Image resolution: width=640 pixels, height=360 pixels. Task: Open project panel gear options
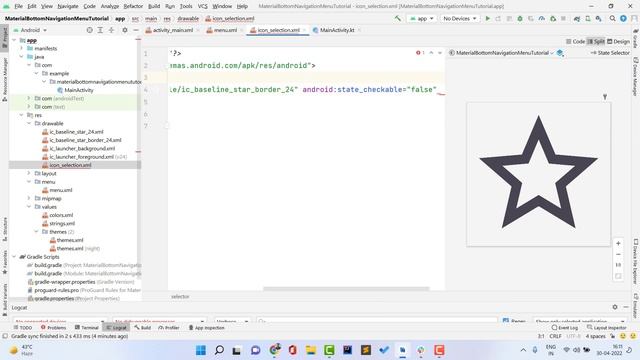[125, 30]
